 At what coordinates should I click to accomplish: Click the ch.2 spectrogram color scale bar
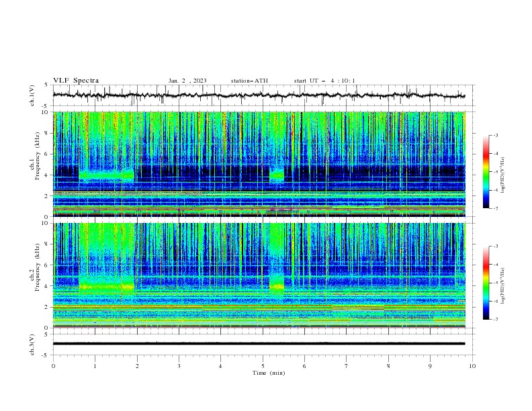(486, 283)
